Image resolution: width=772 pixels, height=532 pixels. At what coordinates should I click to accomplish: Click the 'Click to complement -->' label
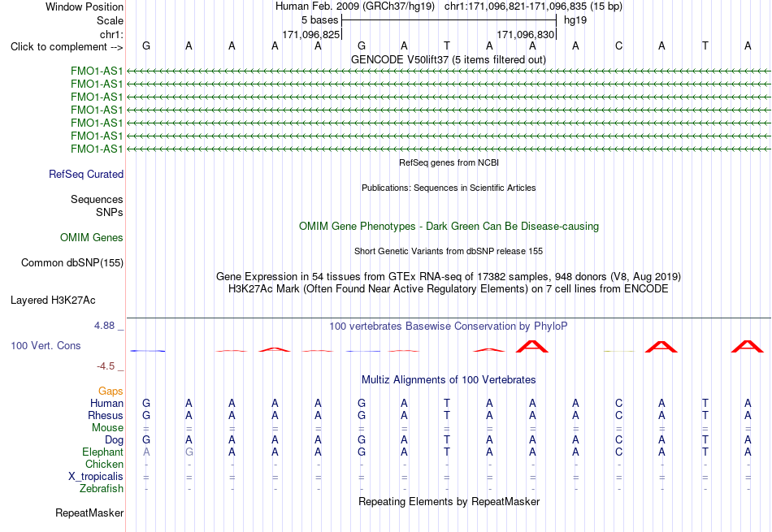[67, 47]
